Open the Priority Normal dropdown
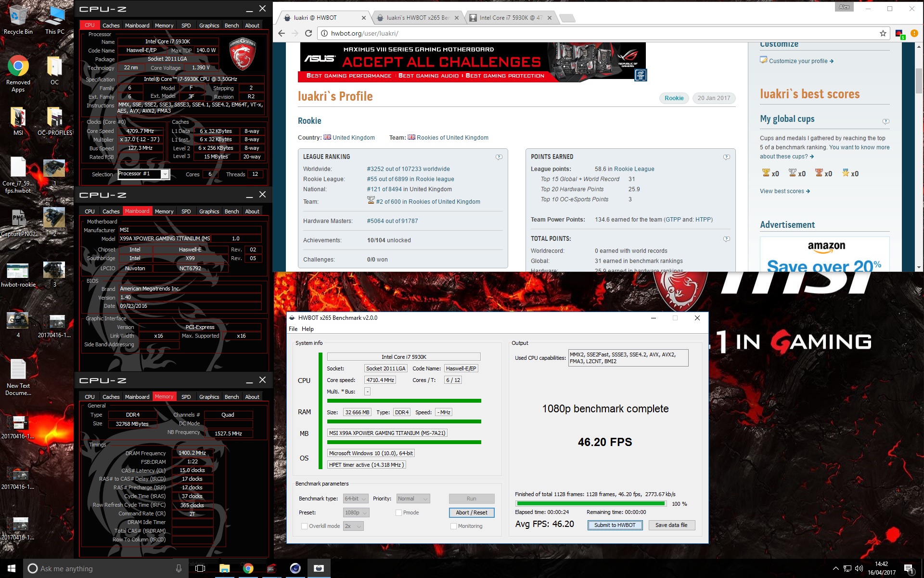 (413, 499)
